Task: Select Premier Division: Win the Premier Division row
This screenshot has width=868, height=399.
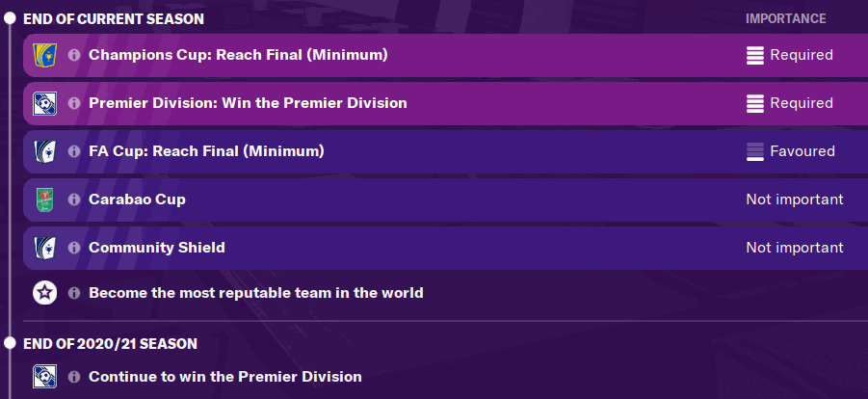Action: (x=446, y=104)
